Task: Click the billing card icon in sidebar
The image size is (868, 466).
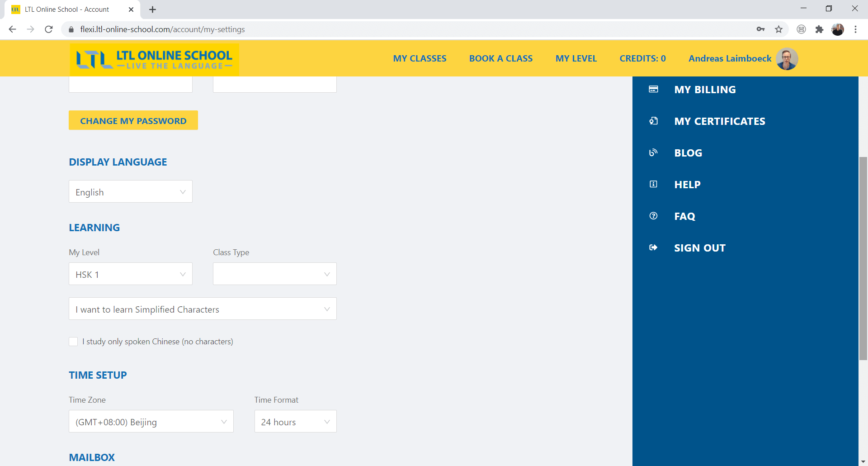Action: pos(653,89)
